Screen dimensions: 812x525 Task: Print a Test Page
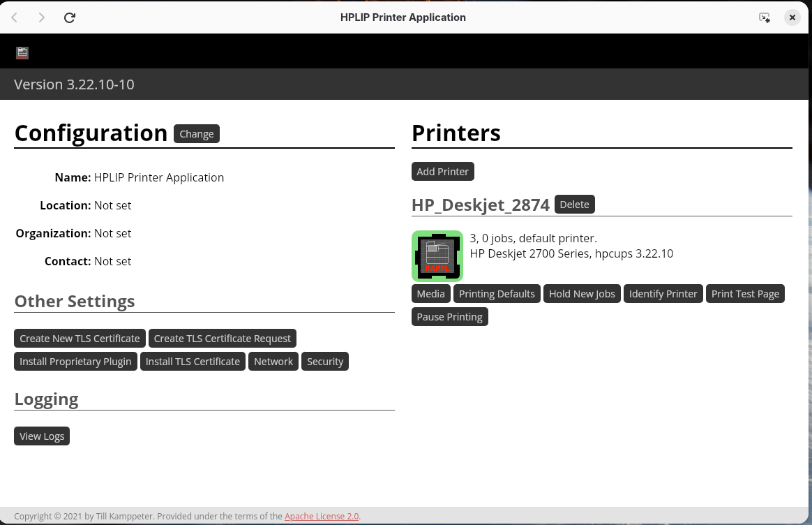745,294
